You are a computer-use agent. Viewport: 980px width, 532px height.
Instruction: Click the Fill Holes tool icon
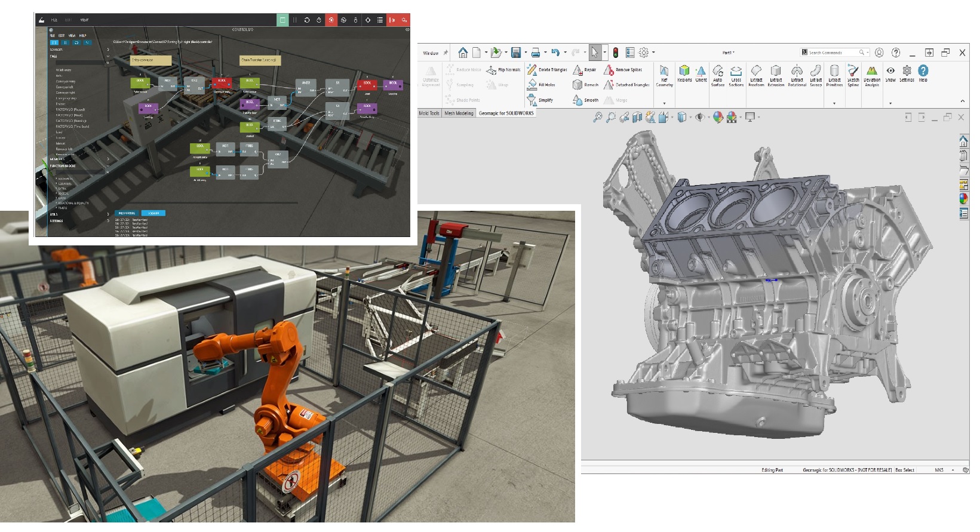click(532, 85)
